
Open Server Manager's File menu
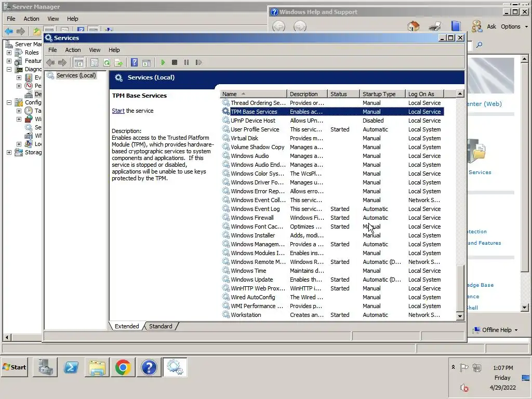11,19
